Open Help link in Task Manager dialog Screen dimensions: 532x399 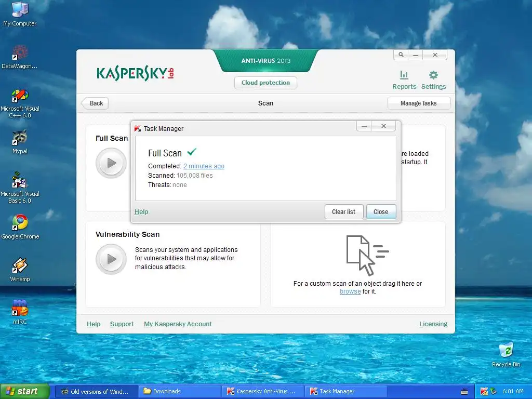(x=141, y=212)
